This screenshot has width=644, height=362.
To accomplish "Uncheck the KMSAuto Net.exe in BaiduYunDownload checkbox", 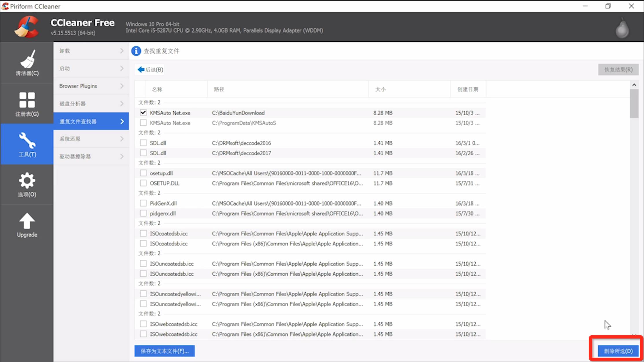I will [x=143, y=113].
